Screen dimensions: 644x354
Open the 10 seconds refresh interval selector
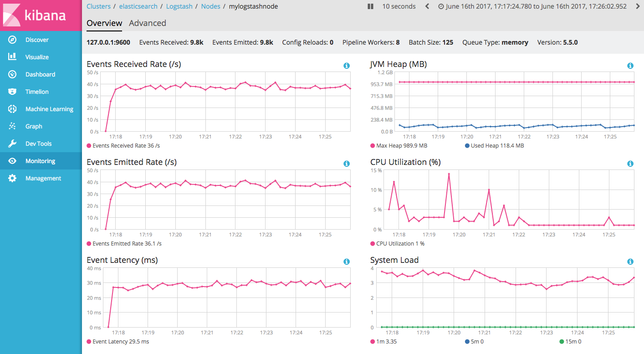pyautogui.click(x=399, y=6)
